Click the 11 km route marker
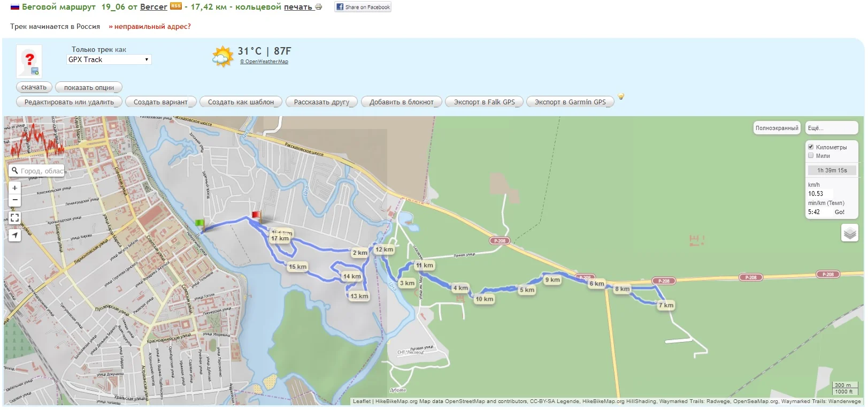 [425, 265]
